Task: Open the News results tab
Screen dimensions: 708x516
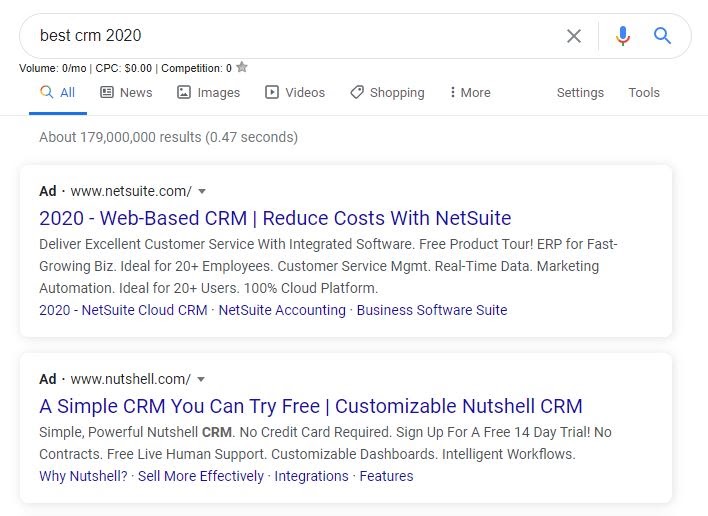Action: click(x=126, y=93)
